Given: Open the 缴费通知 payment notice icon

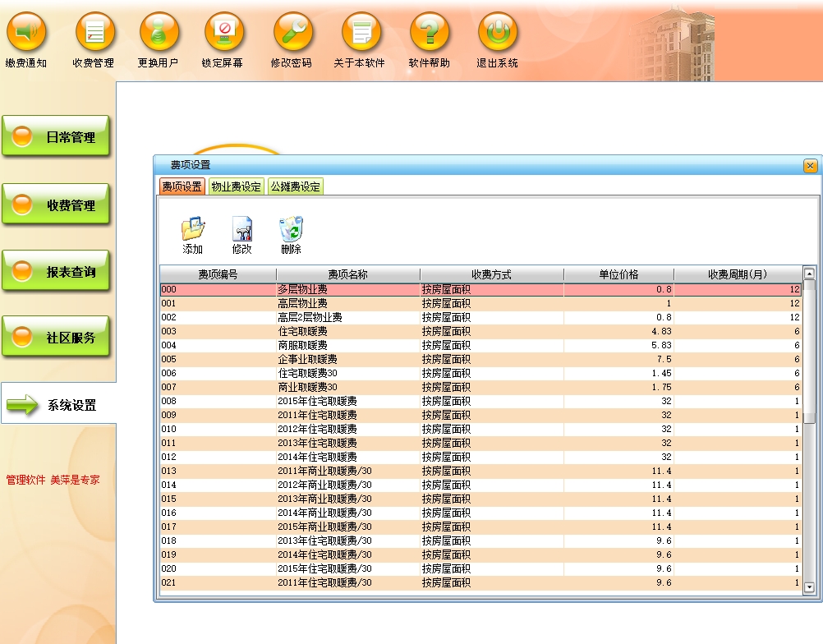Looking at the screenshot, I should [x=26, y=33].
